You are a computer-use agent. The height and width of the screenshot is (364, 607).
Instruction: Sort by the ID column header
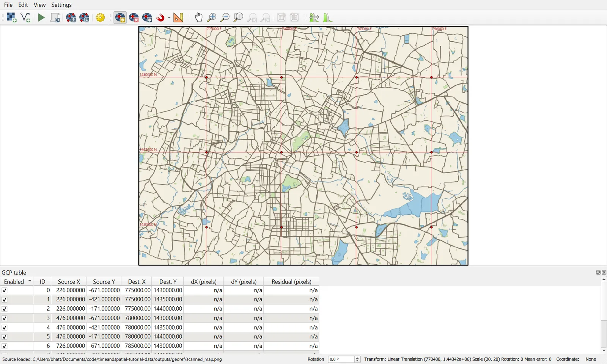(42, 281)
